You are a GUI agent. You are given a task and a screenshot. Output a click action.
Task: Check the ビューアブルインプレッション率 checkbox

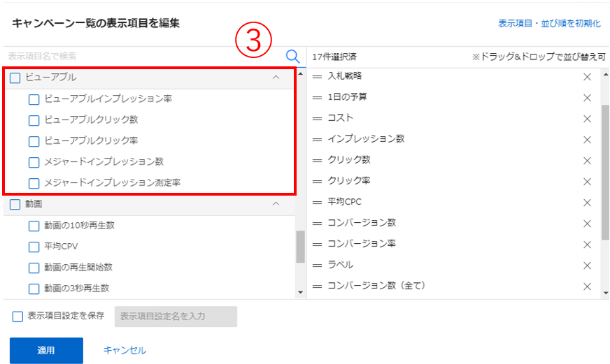(x=34, y=99)
